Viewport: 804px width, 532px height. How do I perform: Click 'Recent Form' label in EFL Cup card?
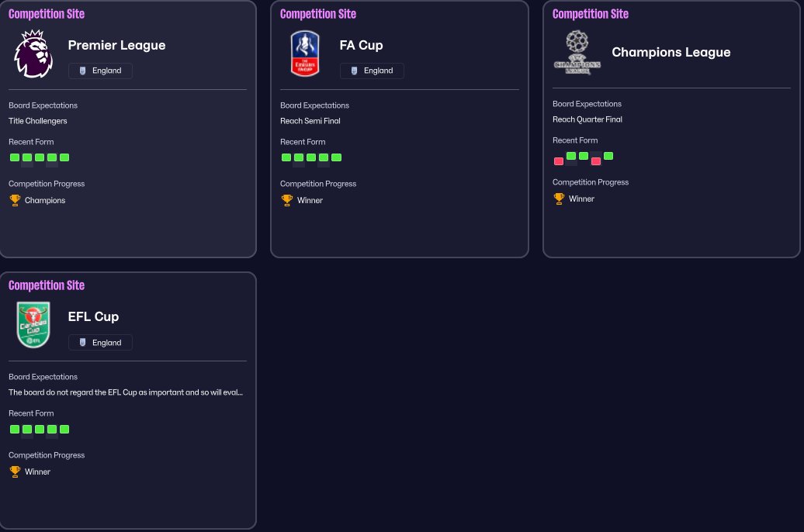[x=31, y=413]
